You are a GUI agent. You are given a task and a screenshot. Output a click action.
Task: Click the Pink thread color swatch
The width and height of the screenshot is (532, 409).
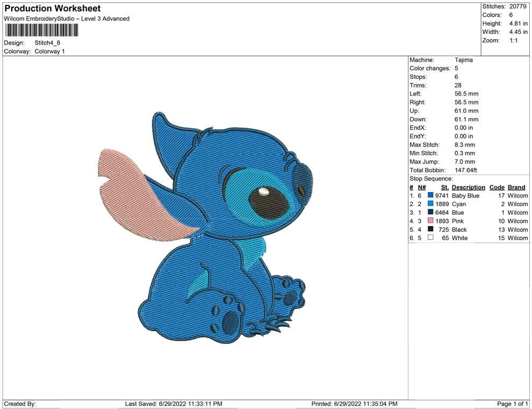tap(430, 221)
